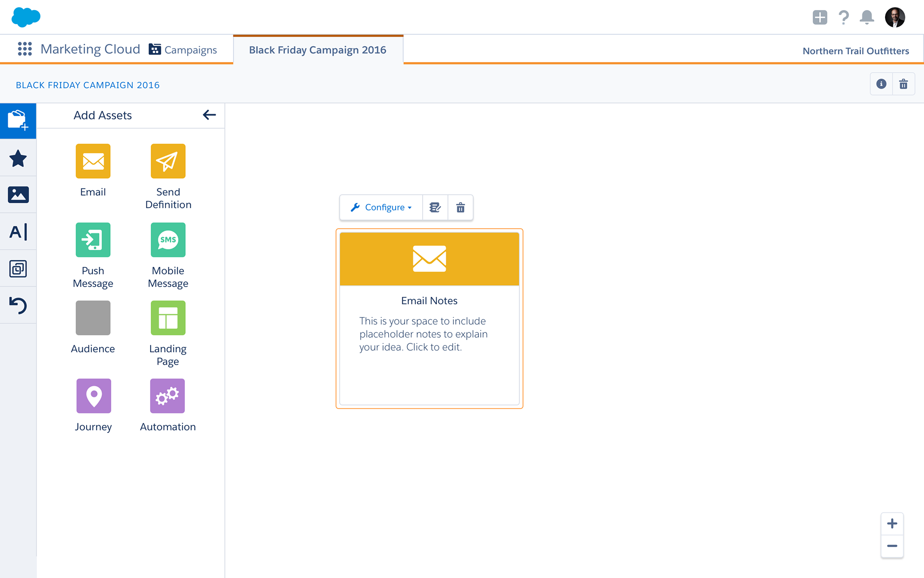Click the BLACK FRIDAY CAMPAIGN 2016 breadcrumb
This screenshot has width=924, height=578.
click(x=88, y=85)
